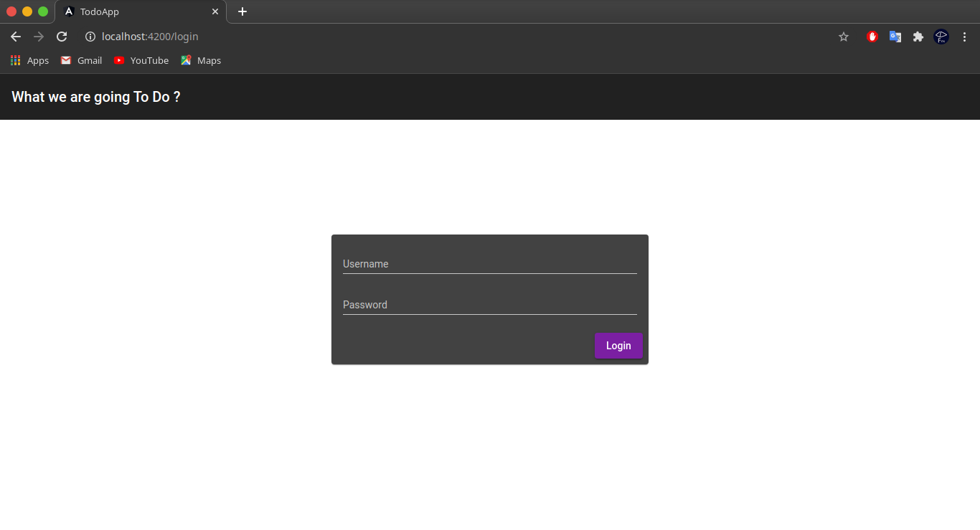Open a new tab with the plus button

[x=242, y=11]
